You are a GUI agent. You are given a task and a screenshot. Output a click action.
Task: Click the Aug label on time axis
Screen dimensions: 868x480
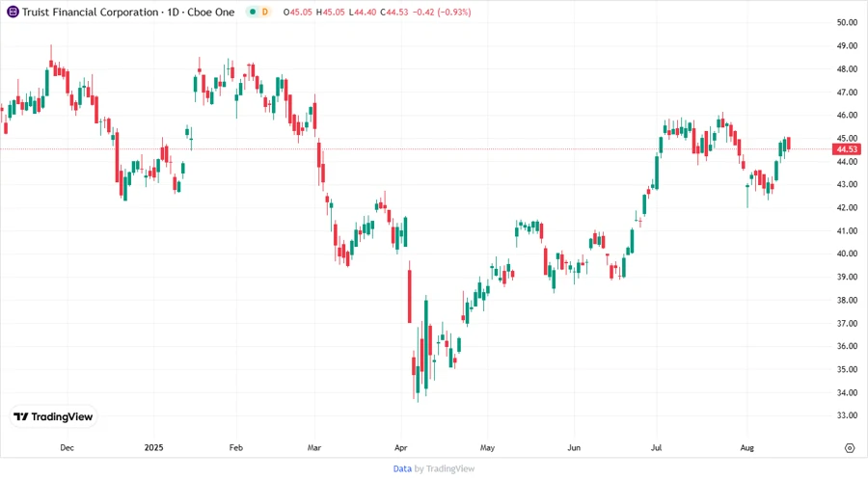pos(747,448)
